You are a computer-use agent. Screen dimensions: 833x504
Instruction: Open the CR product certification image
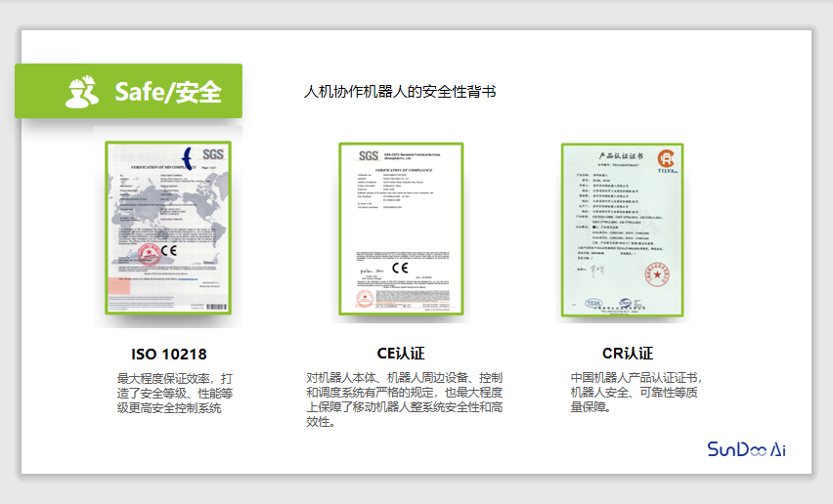(621, 230)
